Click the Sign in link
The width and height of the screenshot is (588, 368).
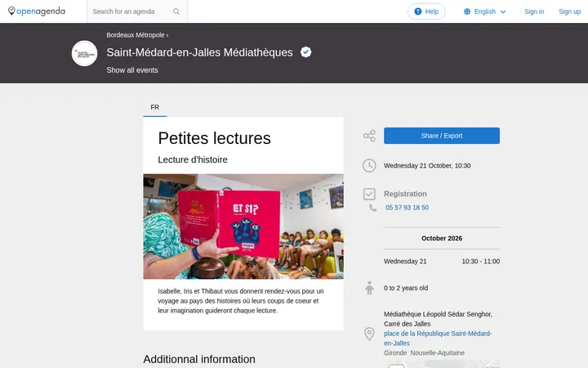[x=534, y=11]
